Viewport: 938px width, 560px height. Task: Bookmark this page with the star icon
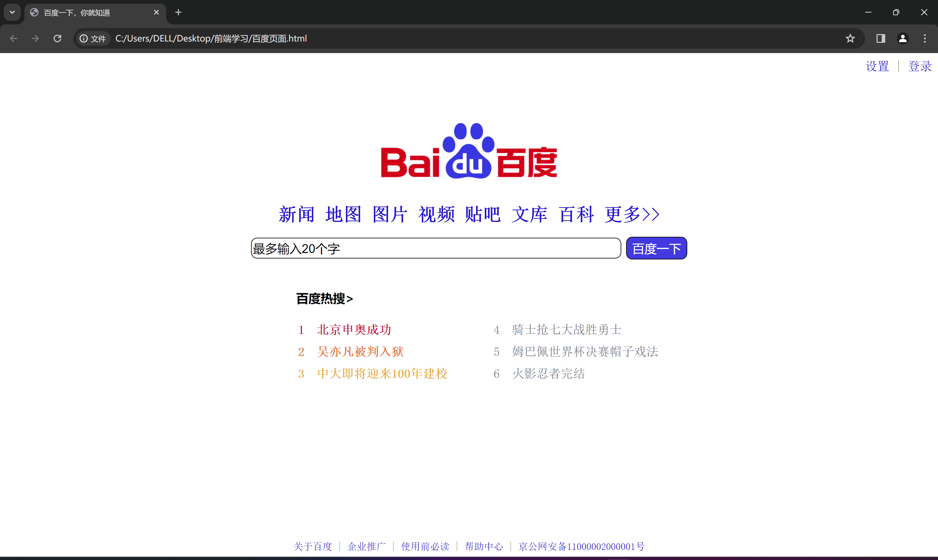850,38
